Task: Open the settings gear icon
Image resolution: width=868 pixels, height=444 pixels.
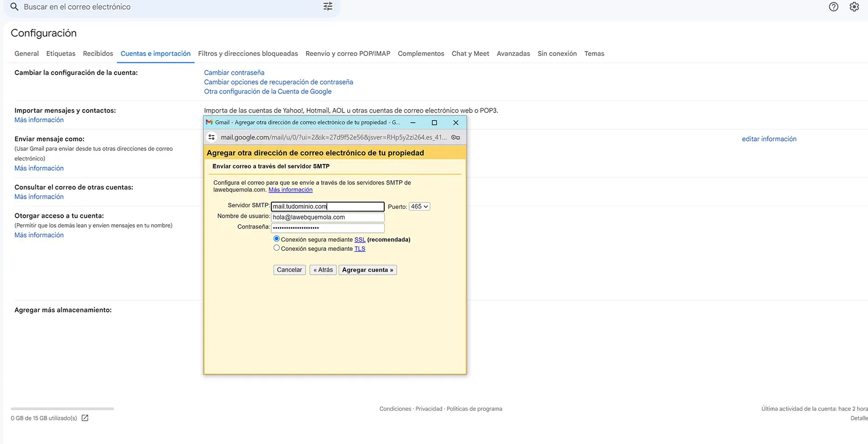Action: [854, 7]
